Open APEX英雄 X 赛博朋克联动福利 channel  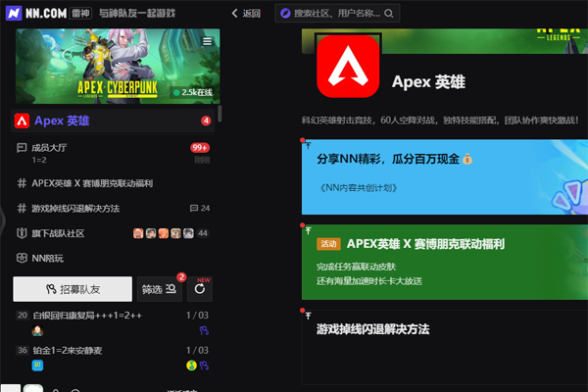pos(113,183)
